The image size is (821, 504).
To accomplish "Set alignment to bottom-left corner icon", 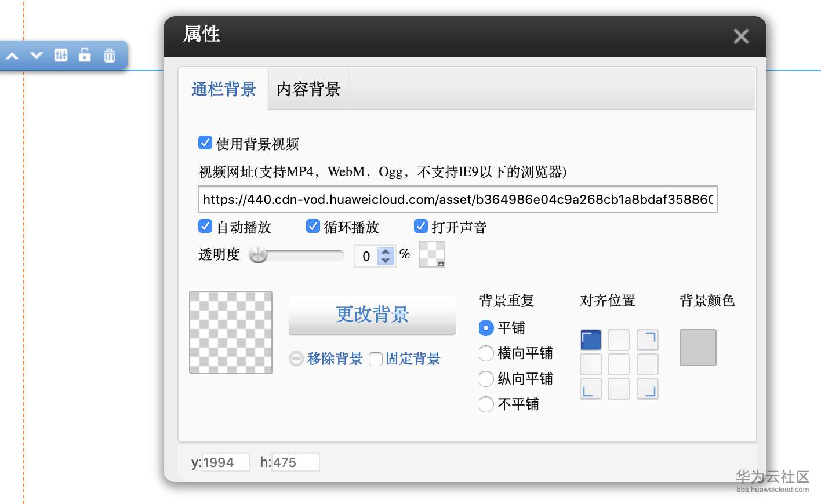I will (x=591, y=389).
